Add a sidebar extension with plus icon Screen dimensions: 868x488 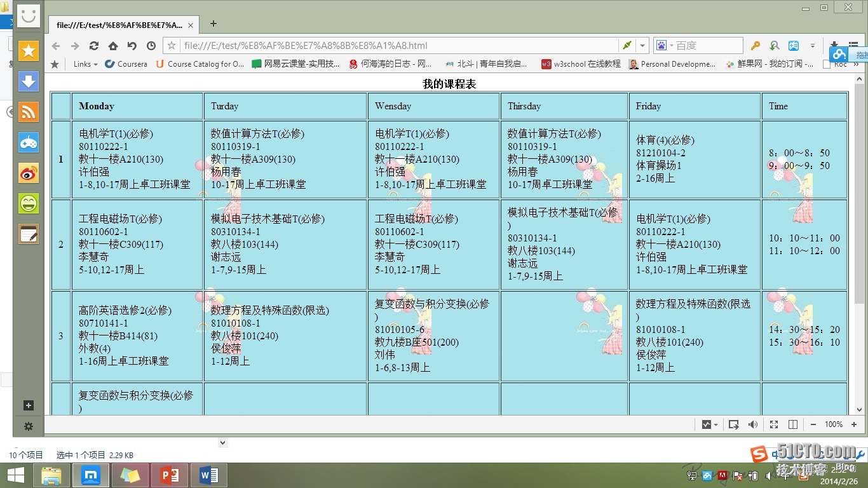point(29,405)
